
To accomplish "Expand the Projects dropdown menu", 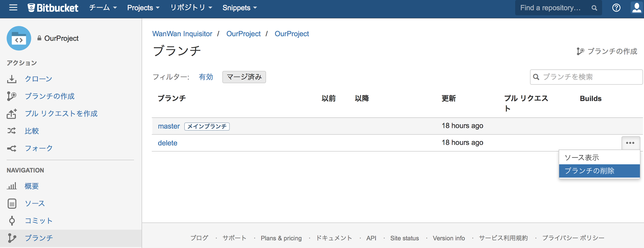I will click(143, 8).
